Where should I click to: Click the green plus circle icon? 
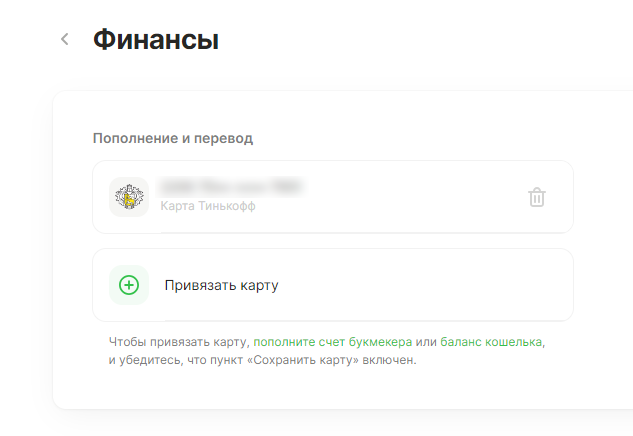(129, 285)
